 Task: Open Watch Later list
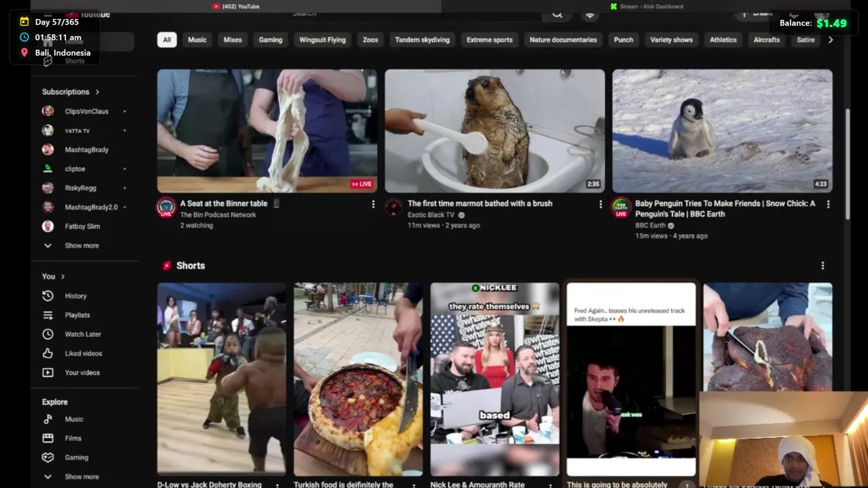click(x=83, y=334)
